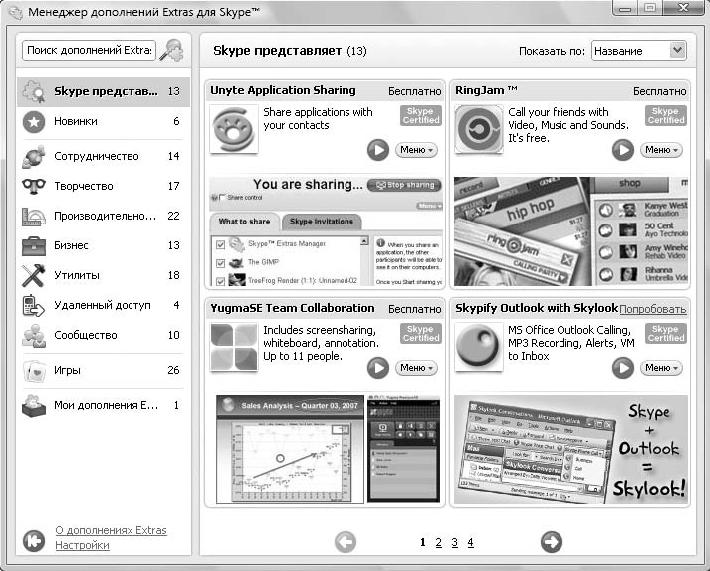Click the Unyte Application Sharing logo icon
This screenshot has height=571, width=710.
[234, 129]
